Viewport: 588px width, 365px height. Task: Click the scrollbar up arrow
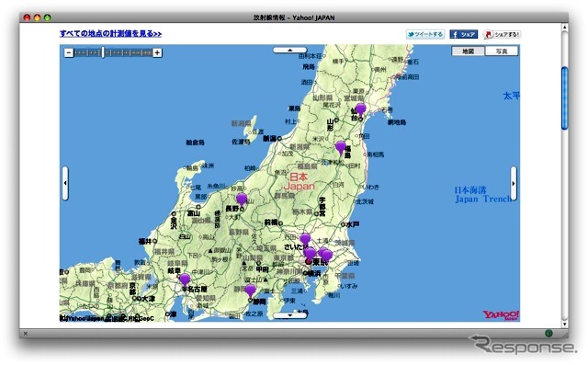pos(564,28)
